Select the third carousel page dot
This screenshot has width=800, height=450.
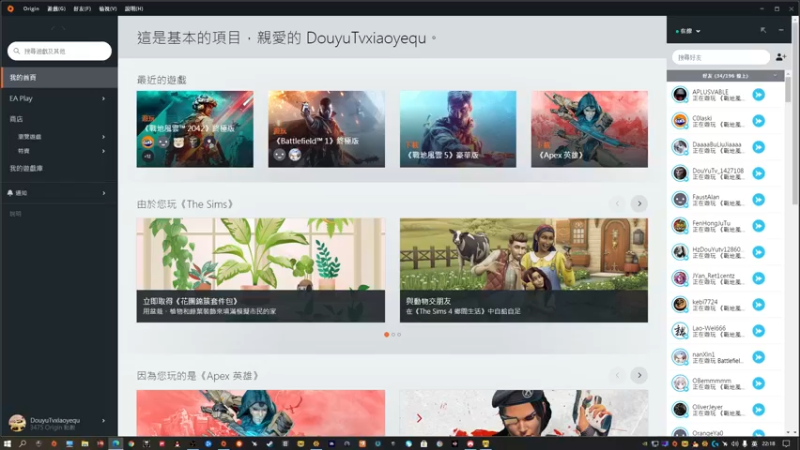pyautogui.click(x=399, y=335)
